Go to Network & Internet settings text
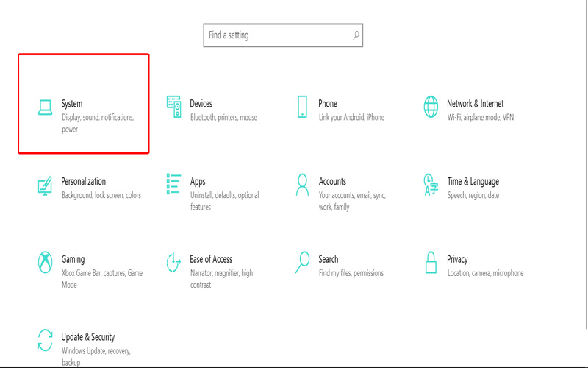The image size is (588, 368). tap(475, 104)
